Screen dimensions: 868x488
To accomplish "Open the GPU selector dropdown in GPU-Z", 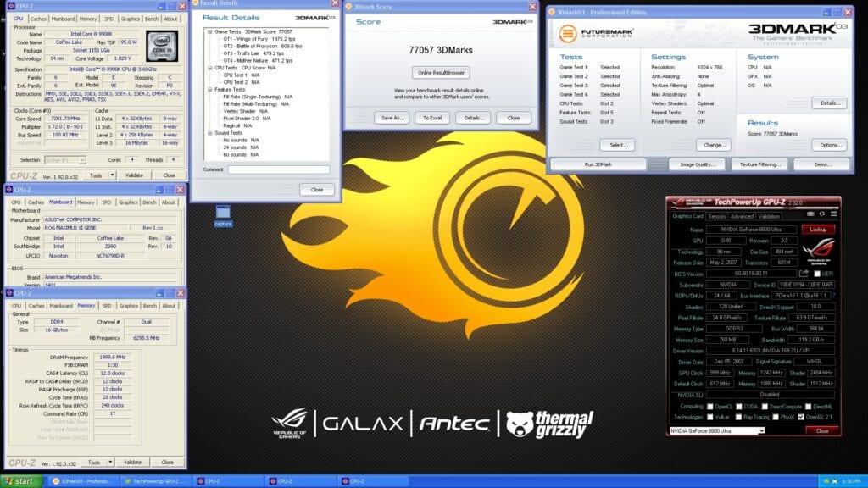I will pos(761,430).
